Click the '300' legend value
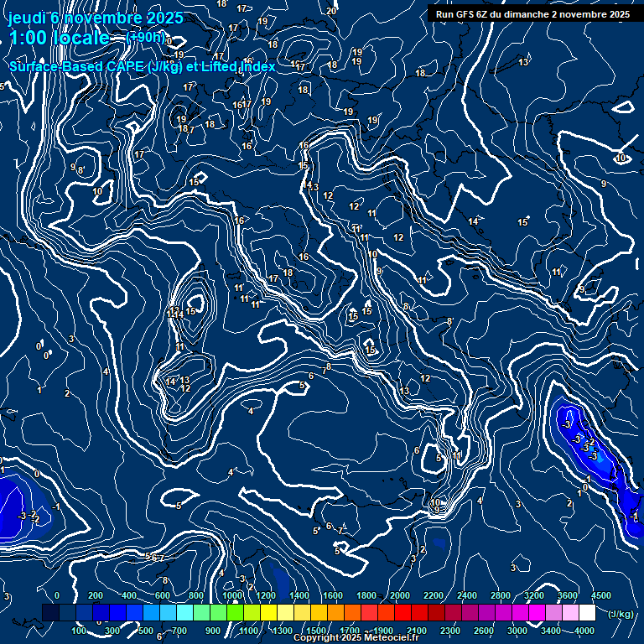This screenshot has width=644, height=644. (x=112, y=631)
